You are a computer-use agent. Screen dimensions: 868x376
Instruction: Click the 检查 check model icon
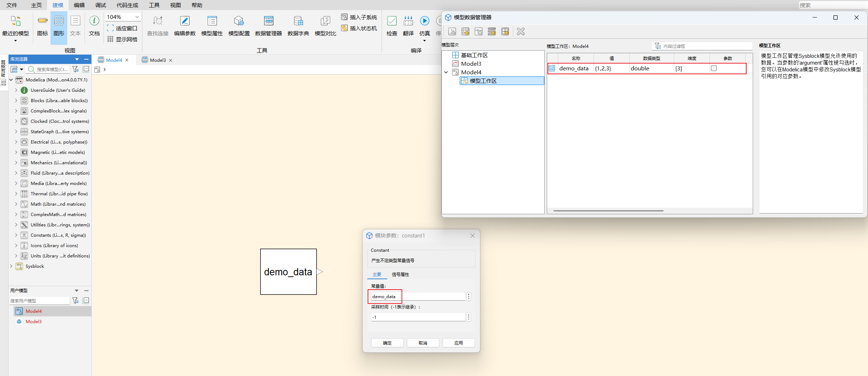tap(392, 25)
